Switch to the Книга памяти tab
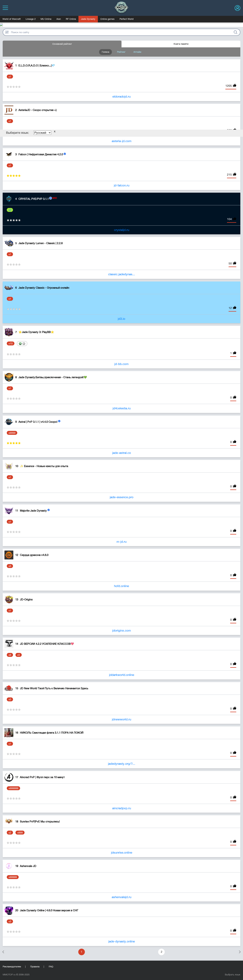 click(181, 44)
